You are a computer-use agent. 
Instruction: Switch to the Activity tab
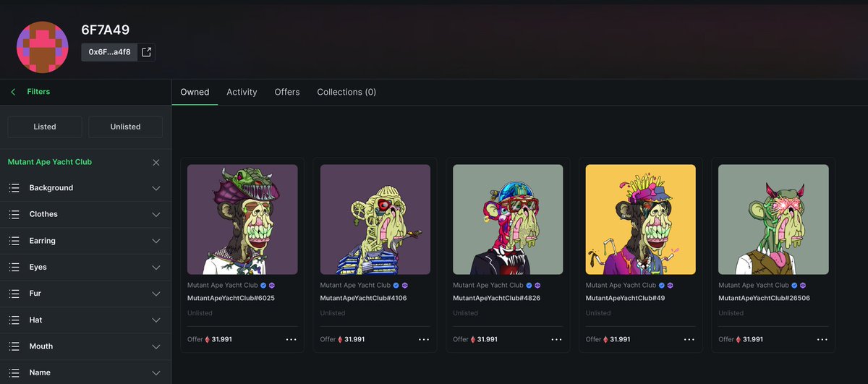pos(242,92)
